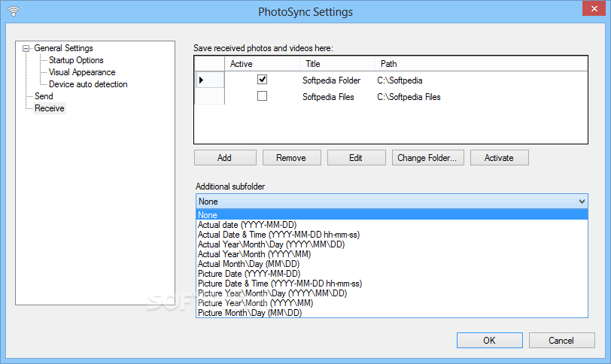Confirm settings with OK button
611x364 pixels.
point(490,340)
